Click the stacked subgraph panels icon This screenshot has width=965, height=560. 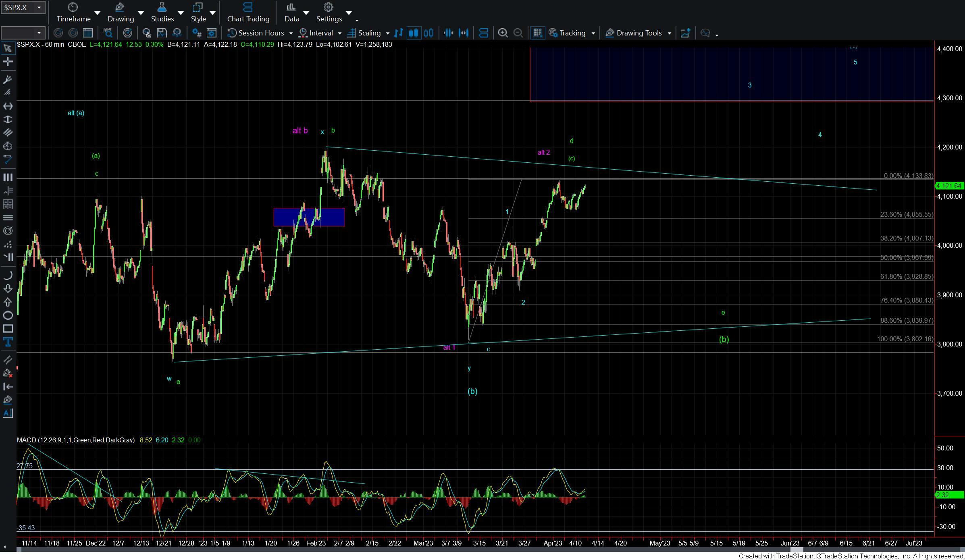pyautogui.click(x=483, y=33)
